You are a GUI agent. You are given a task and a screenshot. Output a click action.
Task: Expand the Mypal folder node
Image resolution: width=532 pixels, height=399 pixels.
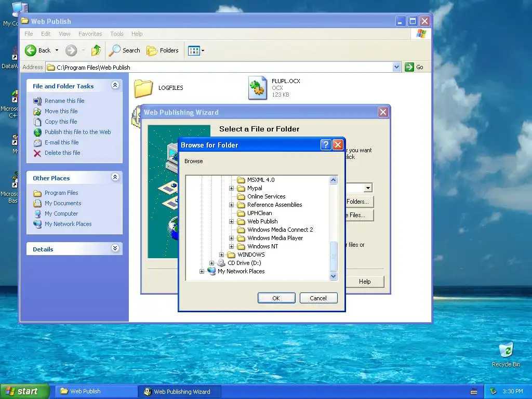[x=231, y=188]
